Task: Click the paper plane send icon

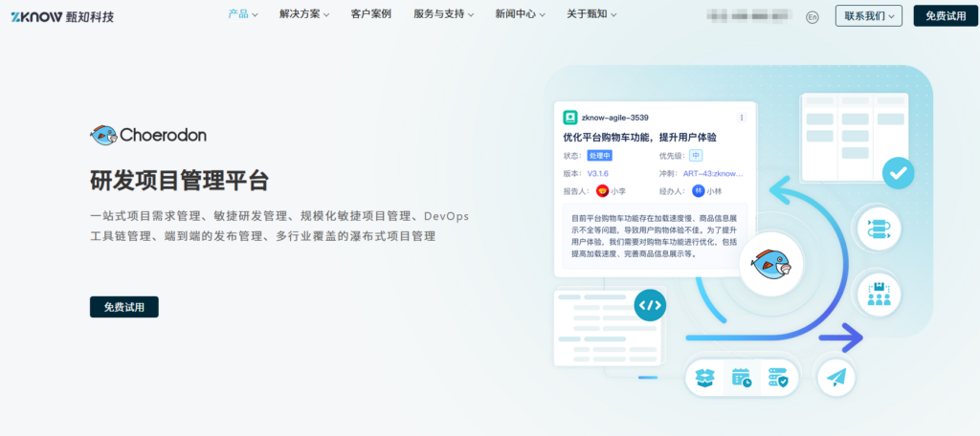Action: point(836,378)
